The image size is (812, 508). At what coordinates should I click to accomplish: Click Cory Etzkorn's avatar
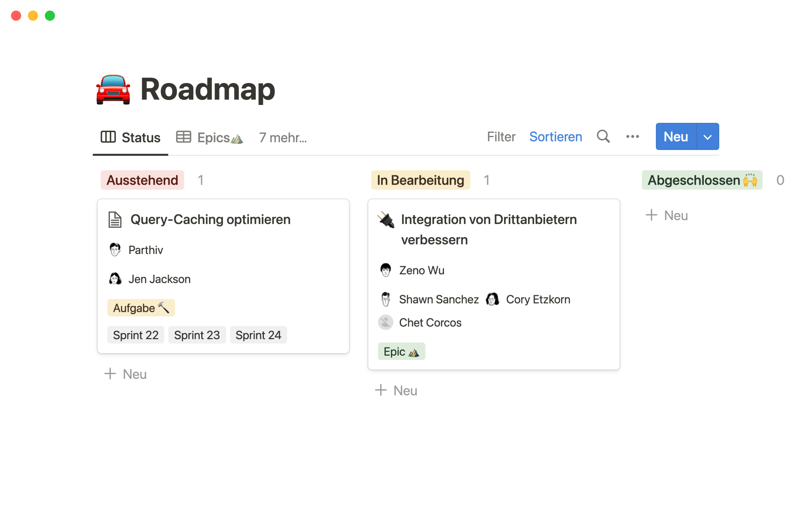point(493,299)
